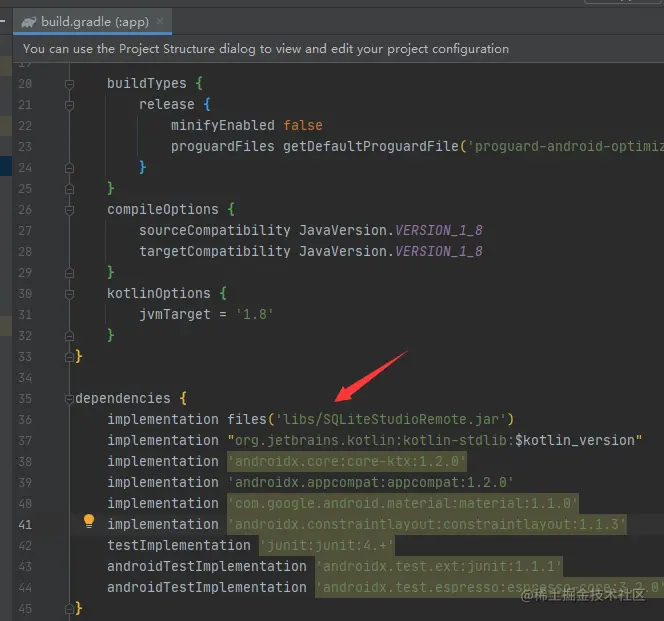Click the word minifyEnabled
The width and height of the screenshot is (664, 621).
[223, 125]
